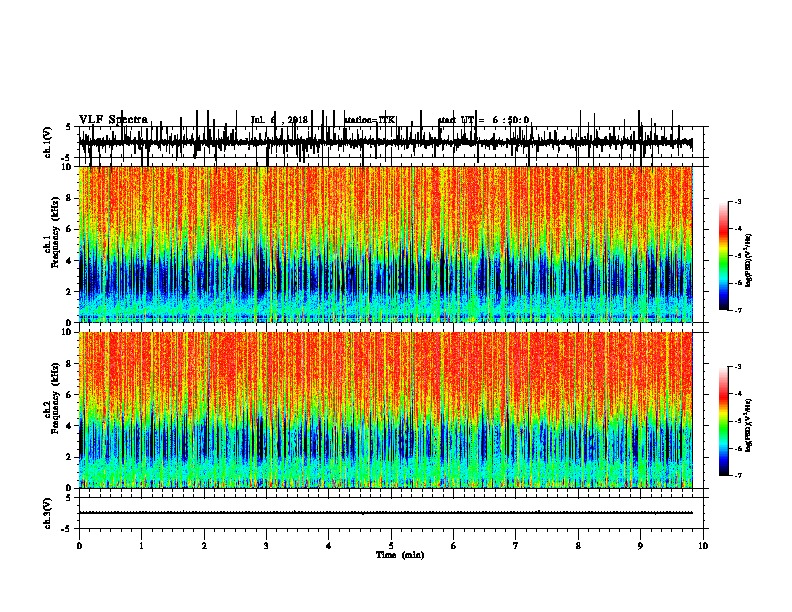
Task: Select the 'Jul 6, 2018' date label
Action: [x=279, y=120]
